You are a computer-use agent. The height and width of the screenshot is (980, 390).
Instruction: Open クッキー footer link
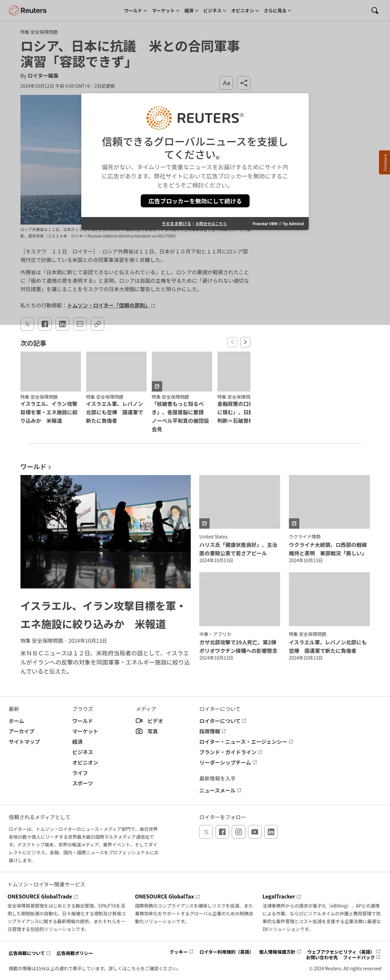tap(181, 951)
